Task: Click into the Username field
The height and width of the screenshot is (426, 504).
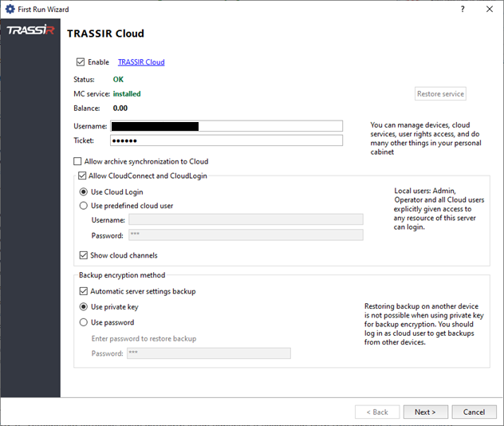Action: pos(226,126)
